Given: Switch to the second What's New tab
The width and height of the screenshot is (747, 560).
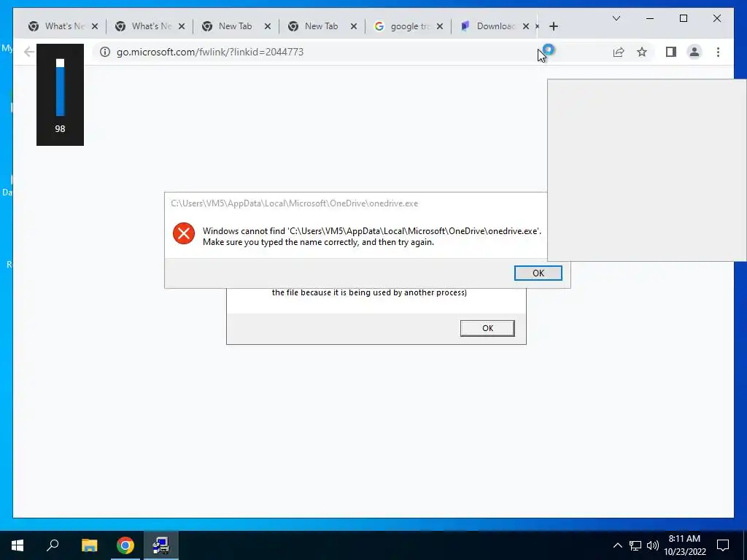Looking at the screenshot, I should 151,26.
